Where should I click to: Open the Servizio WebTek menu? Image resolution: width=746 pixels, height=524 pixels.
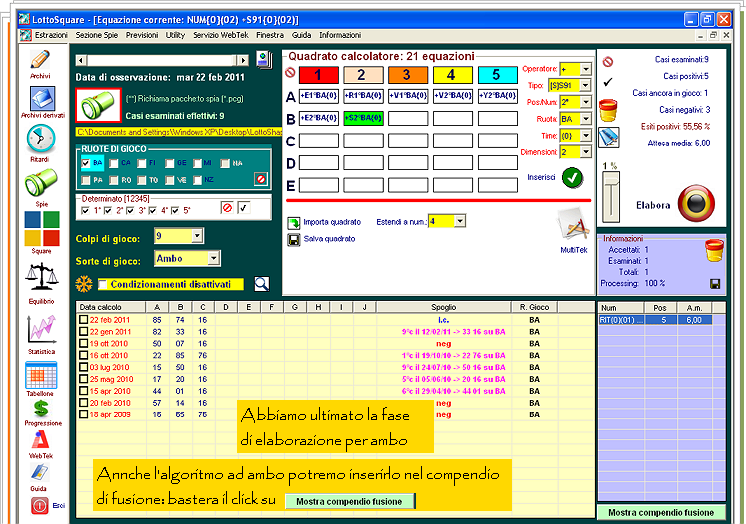pyautogui.click(x=221, y=35)
